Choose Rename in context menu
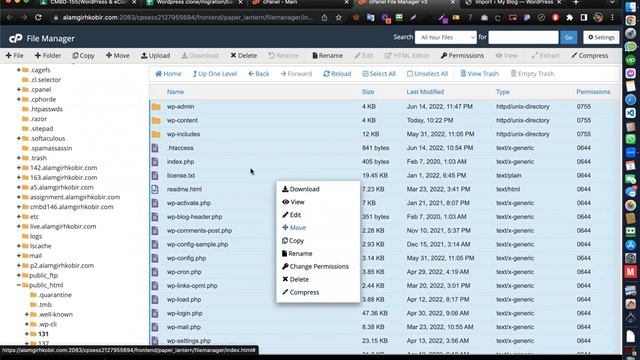The height and width of the screenshot is (360, 640). [297, 253]
